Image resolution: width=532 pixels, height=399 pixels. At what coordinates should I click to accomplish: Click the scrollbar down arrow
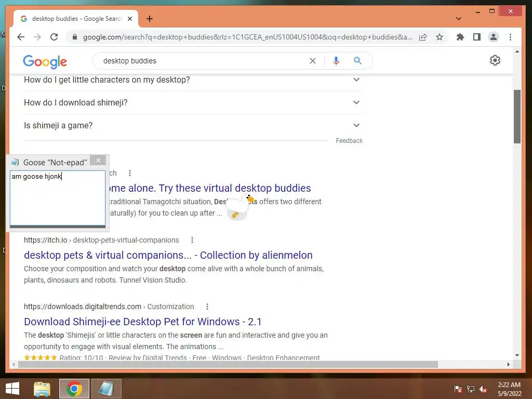coord(517,355)
